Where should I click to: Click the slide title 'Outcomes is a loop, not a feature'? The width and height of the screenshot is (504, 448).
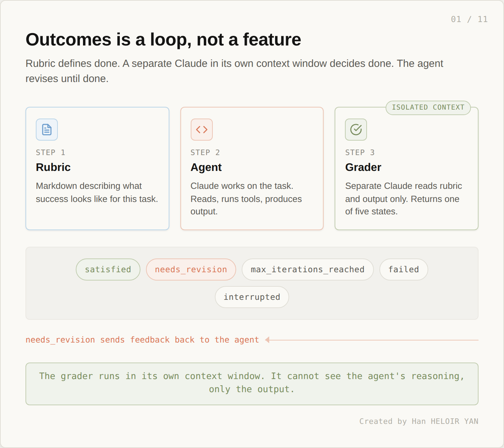tap(163, 39)
